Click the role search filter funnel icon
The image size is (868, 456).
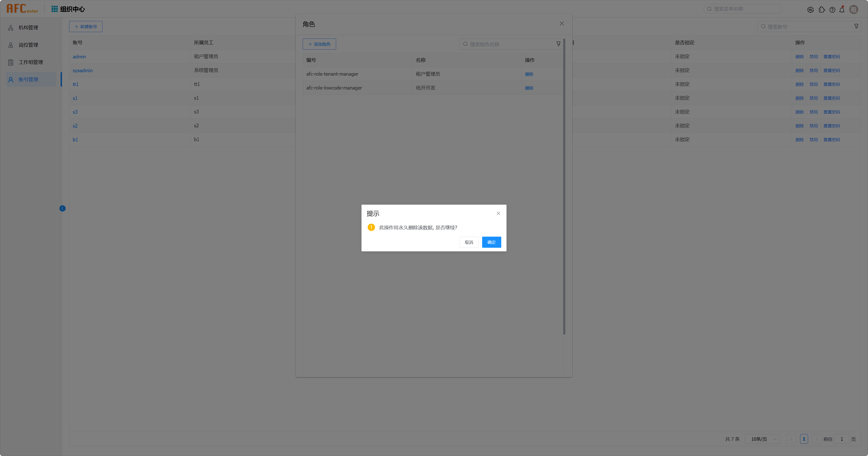[x=558, y=44]
